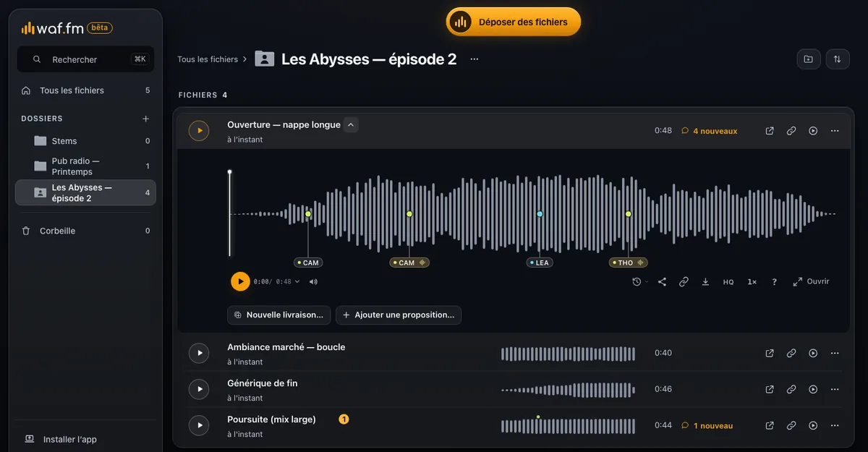Add a folder with the Dossiers plus icon
Screen dimensions: 868x452
(145, 119)
